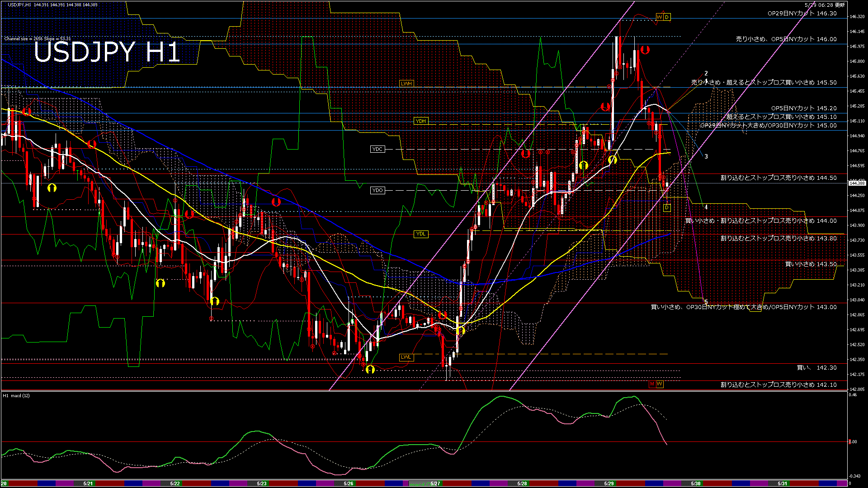Screen dimensions: 868x488
Task: Click the red M pivot box
Action: [652, 384]
